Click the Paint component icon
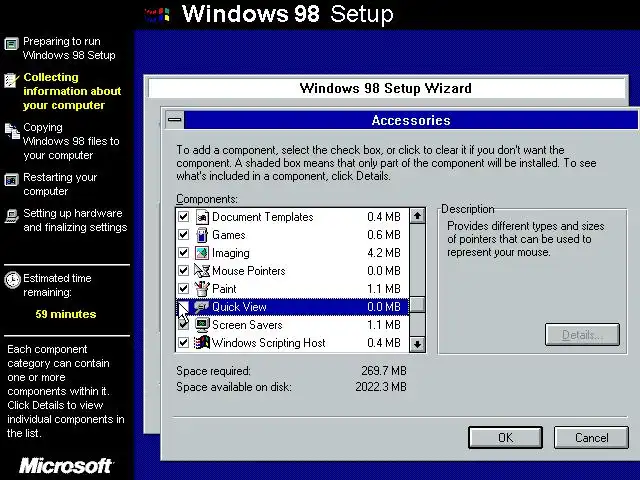This screenshot has height=480, width=640. point(202,289)
